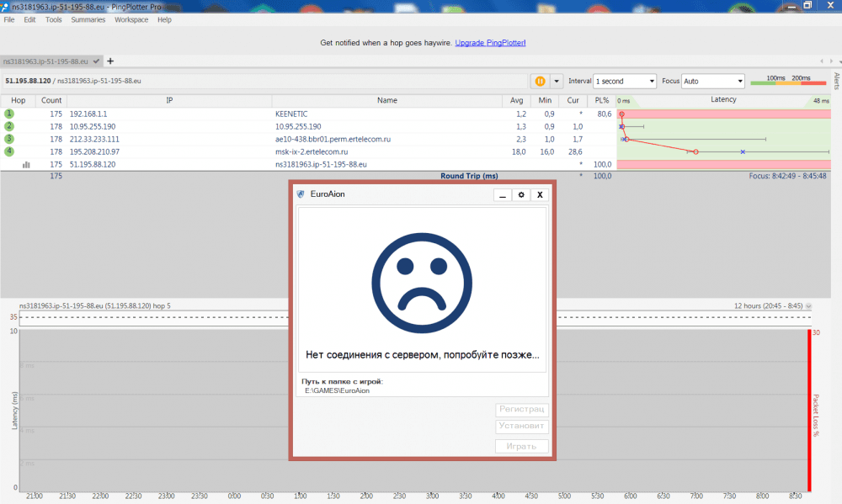Open the settings gear in EuroAion launcher
This screenshot has width=842, height=504.
coord(521,194)
